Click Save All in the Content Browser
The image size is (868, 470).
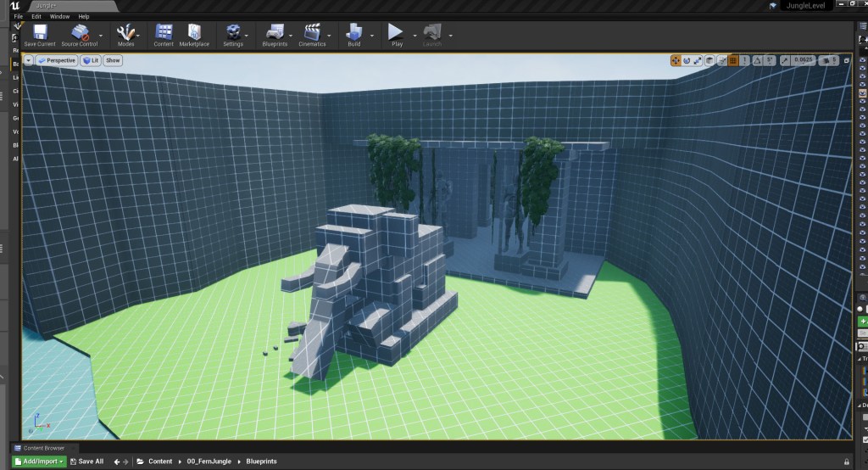pos(86,462)
